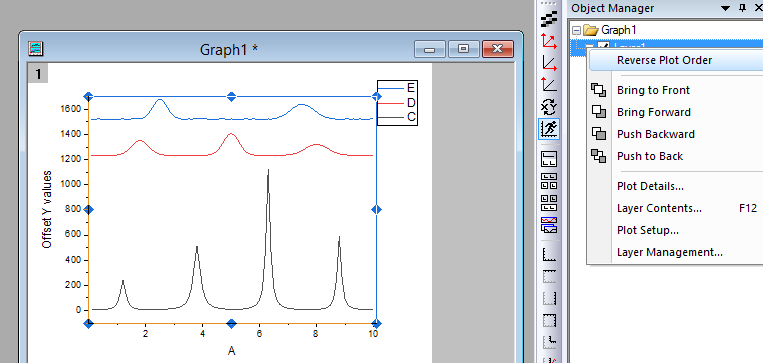Toggle the Object Manager auto-hide pin
Viewport: 763px width, 363px height.
(742, 8)
